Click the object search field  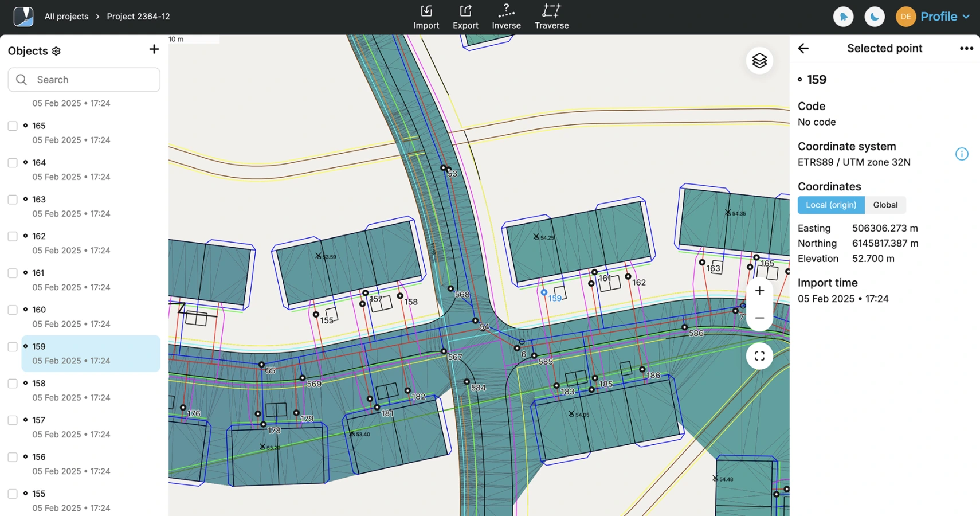pyautogui.click(x=83, y=79)
